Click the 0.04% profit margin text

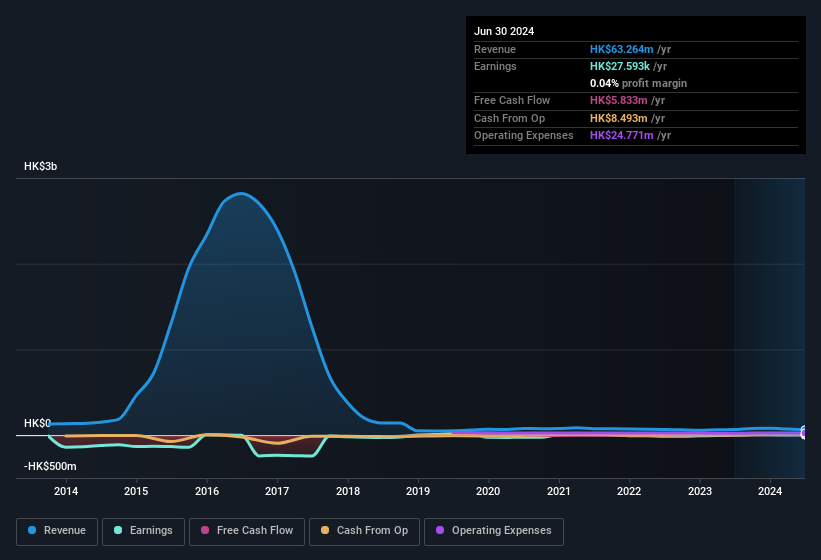[x=638, y=83]
